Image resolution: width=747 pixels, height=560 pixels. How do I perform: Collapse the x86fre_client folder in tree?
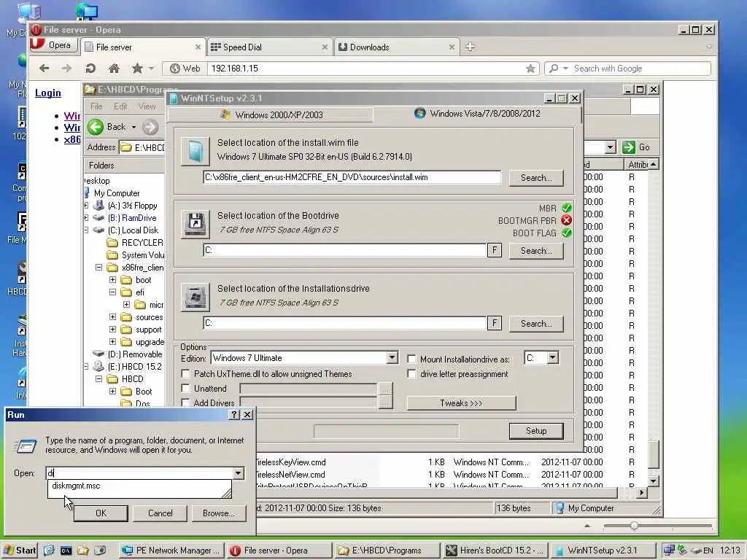(x=98, y=267)
